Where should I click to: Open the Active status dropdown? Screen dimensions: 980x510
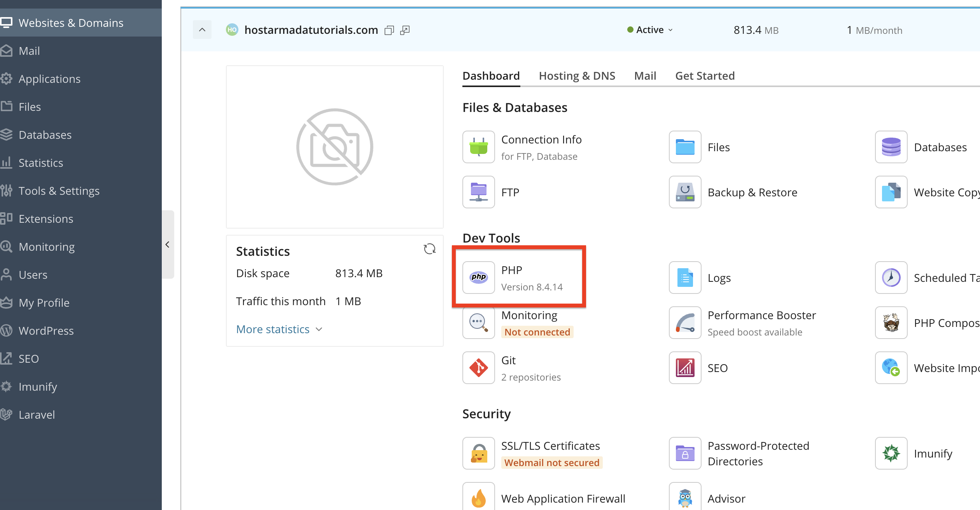[x=650, y=30]
